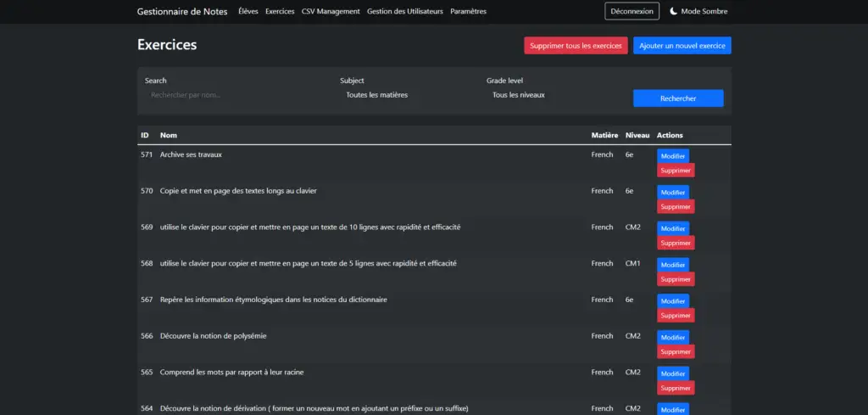868x415 pixels.
Task: Click Modifier for exercise 571
Action: 673,156
